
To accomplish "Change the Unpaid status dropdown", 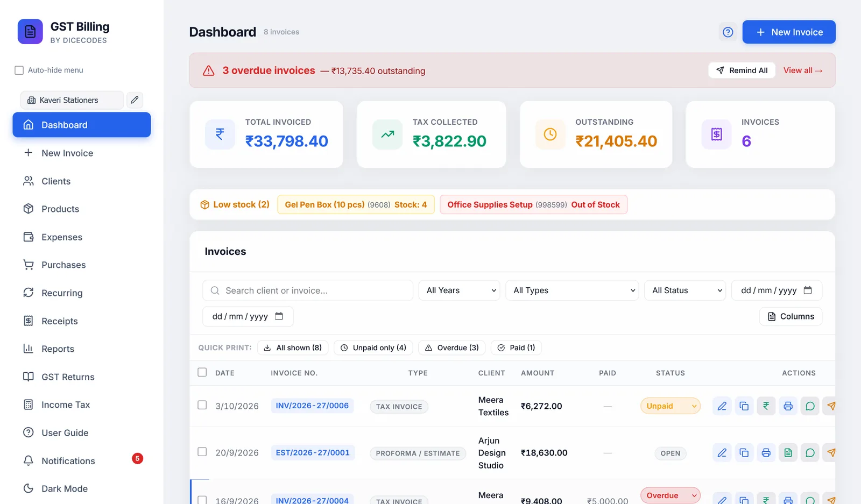I will click(671, 406).
